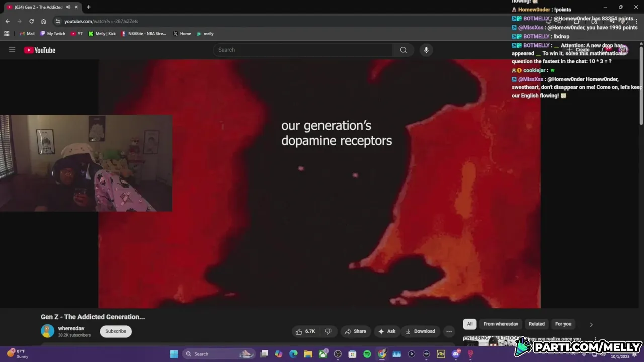Go to the YouTube home logo
Screen dimensions: 644x362
point(40,50)
